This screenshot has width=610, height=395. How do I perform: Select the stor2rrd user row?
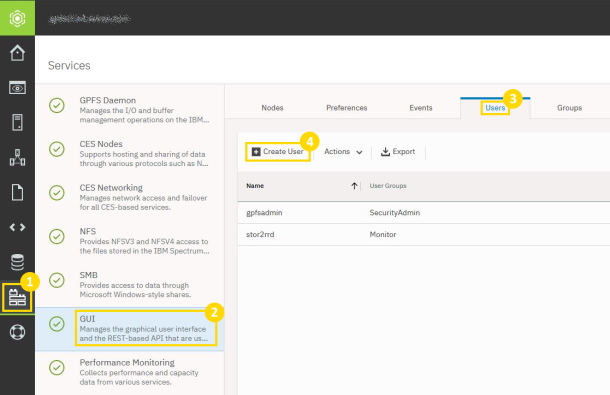(424, 234)
